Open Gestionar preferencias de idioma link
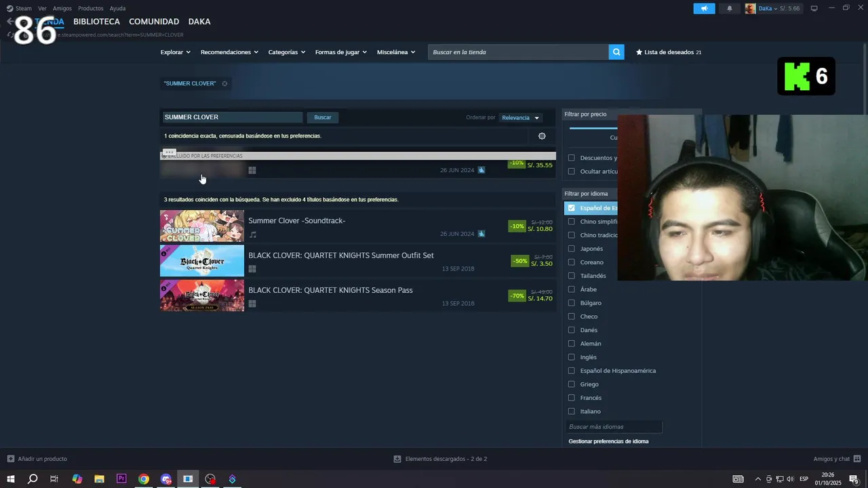 pyautogui.click(x=608, y=441)
